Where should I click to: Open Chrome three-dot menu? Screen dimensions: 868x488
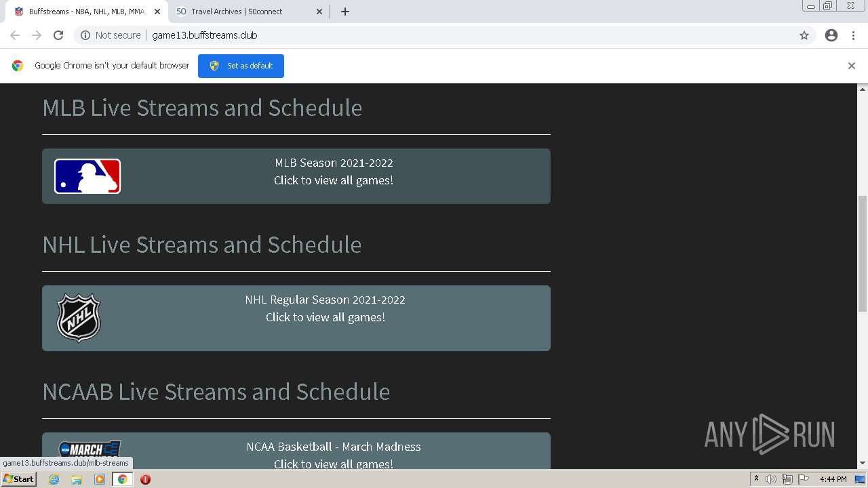pyautogui.click(x=854, y=35)
